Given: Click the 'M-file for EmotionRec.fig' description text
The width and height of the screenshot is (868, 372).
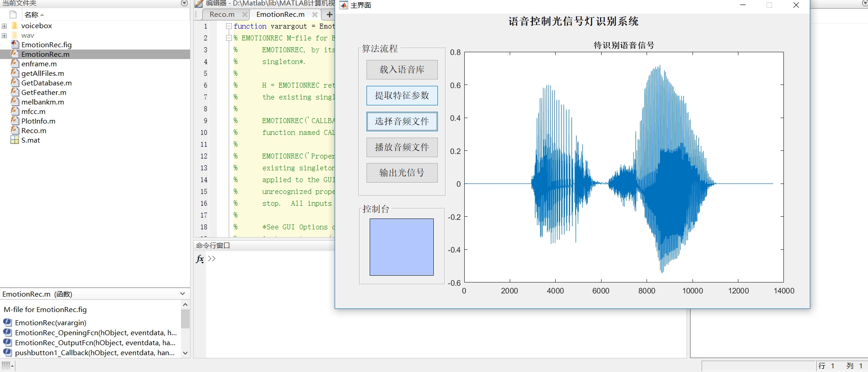Looking at the screenshot, I should tap(45, 309).
